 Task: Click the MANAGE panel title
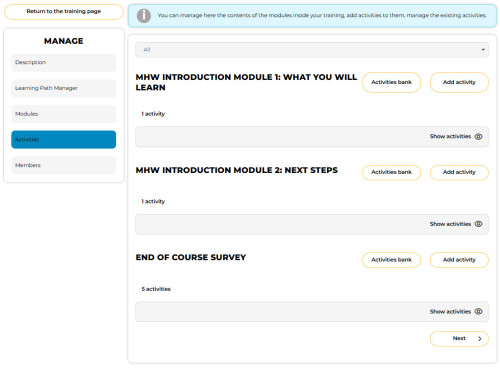64,41
